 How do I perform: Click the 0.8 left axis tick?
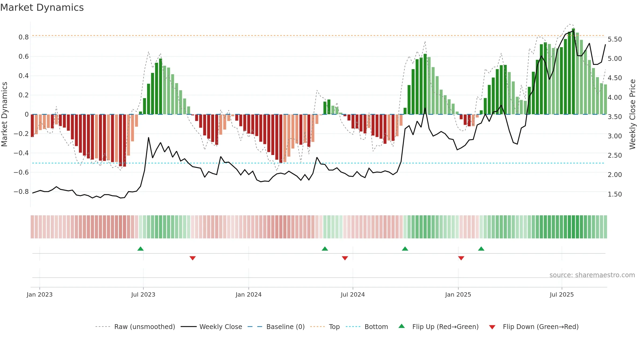[x=24, y=37]
